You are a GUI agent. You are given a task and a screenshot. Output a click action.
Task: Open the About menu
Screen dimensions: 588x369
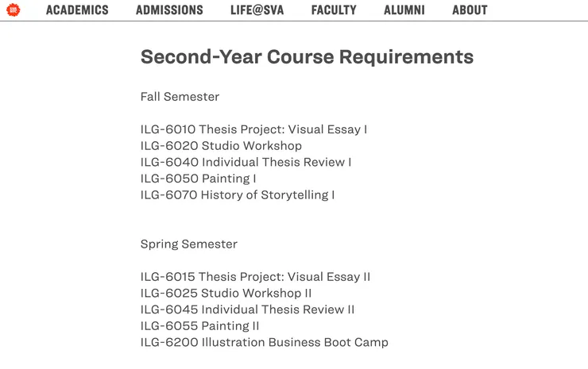[x=470, y=10]
